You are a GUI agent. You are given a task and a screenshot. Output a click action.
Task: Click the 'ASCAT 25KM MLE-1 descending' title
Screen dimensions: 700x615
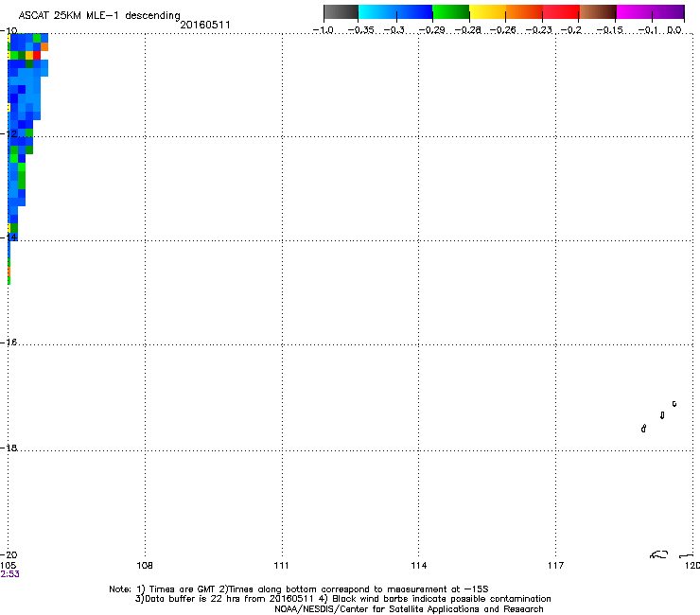(x=99, y=16)
